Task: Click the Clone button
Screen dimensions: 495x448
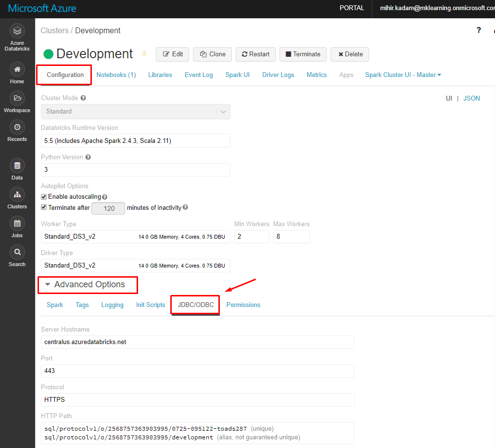Action: (x=213, y=54)
